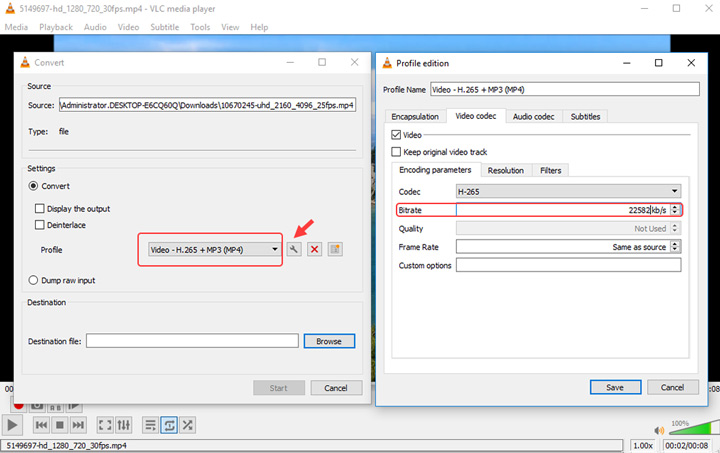Click the Browse button

tap(329, 341)
